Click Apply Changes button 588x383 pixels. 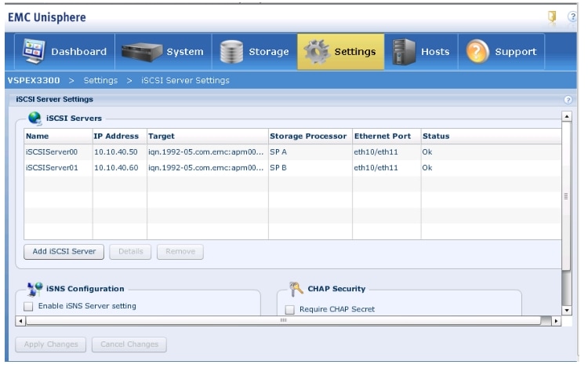click(51, 345)
